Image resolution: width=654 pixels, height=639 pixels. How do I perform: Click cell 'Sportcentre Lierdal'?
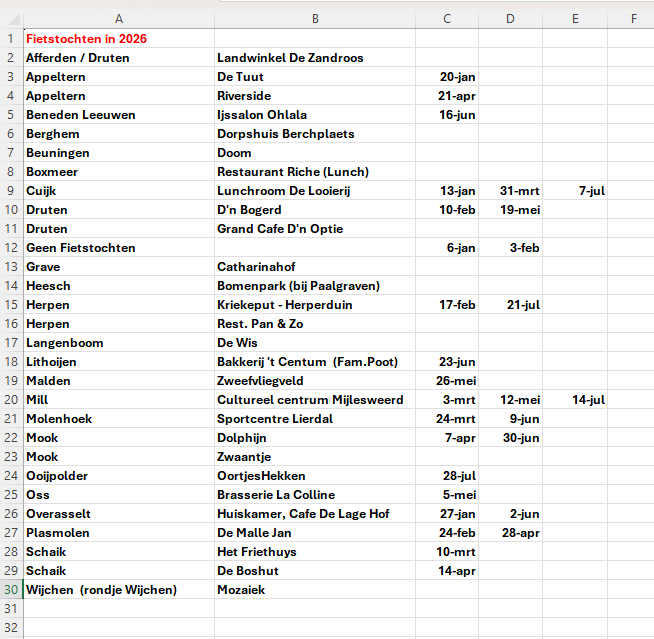(315, 418)
